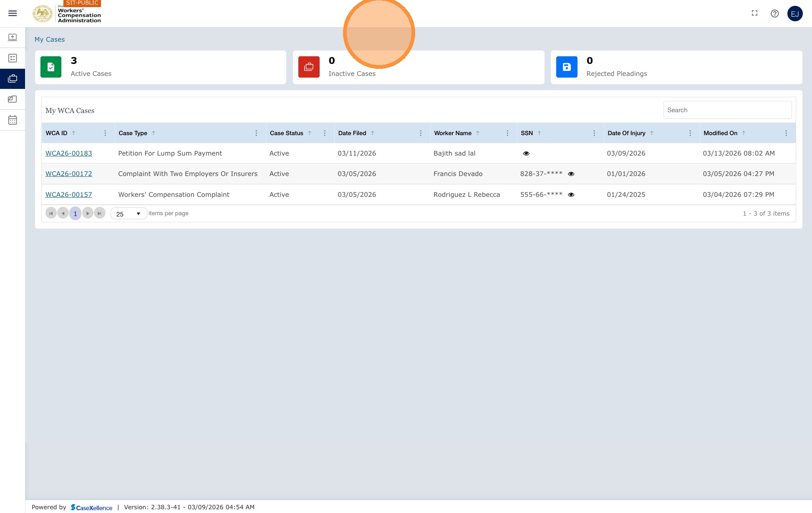
Task: Click the My Cases breadcrumb link
Action: tap(50, 40)
